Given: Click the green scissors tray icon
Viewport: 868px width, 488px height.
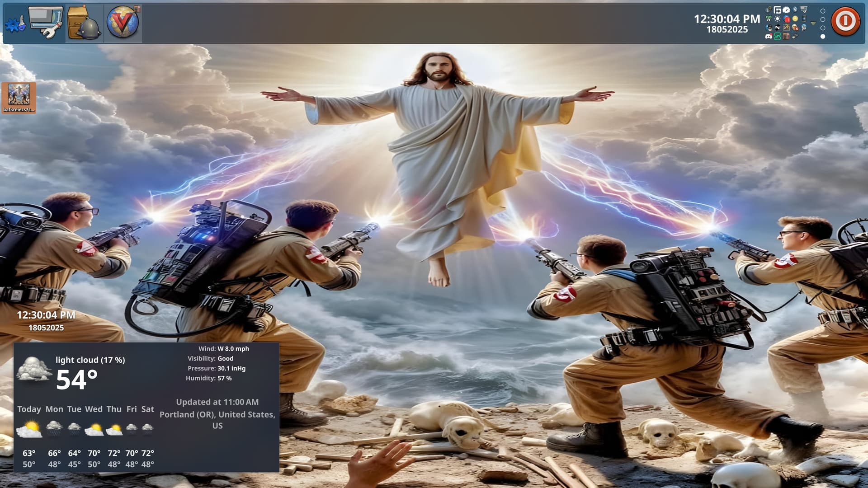Looking at the screenshot, I should coord(769,19).
